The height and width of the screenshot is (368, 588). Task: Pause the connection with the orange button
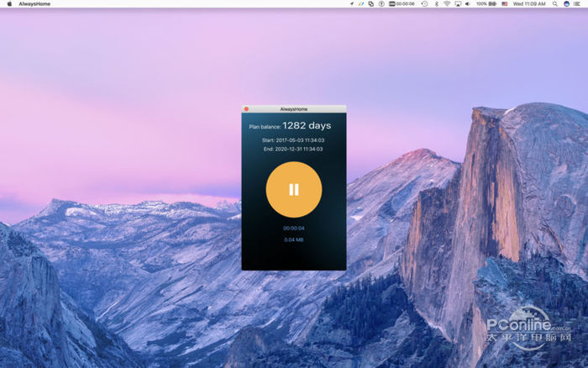[294, 189]
